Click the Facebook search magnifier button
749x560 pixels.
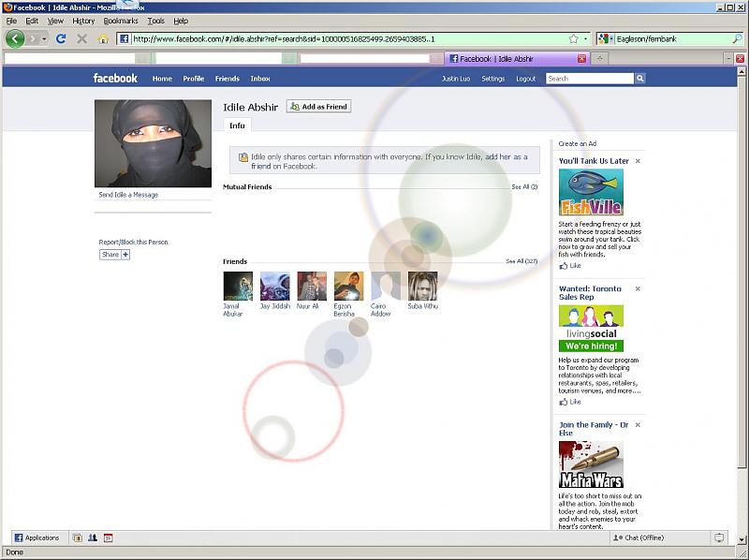tap(640, 79)
